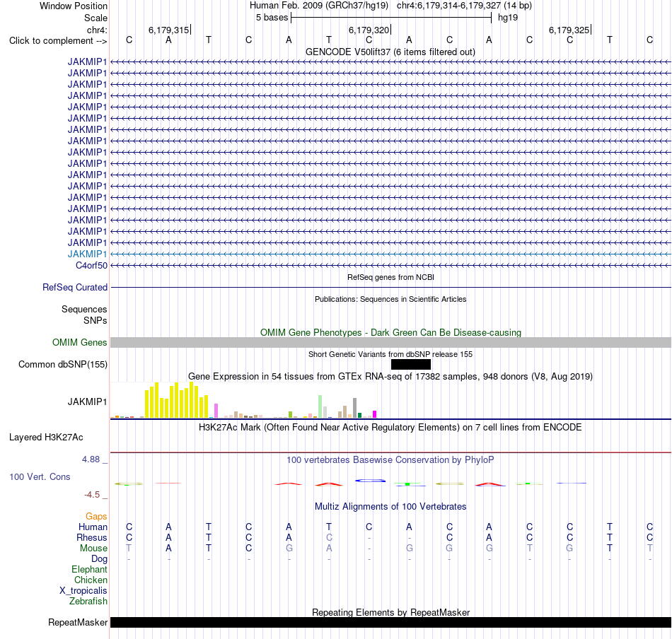The image size is (672, 639).
Task: Select the light-blue JAKMIP1 transcript label
Action: tap(88, 254)
